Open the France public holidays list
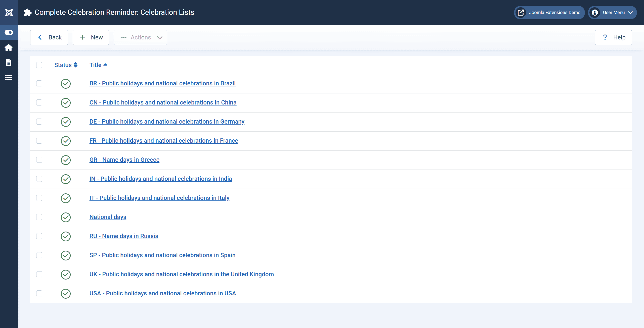 (x=164, y=141)
